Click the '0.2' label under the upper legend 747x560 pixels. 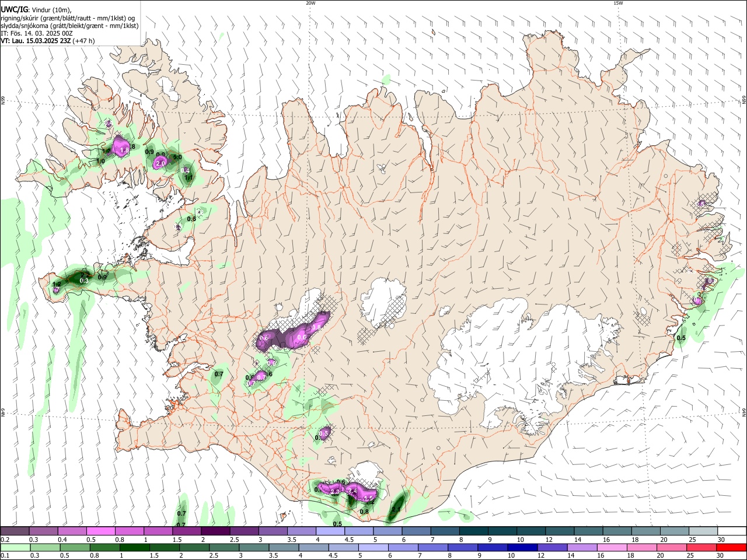5,540
